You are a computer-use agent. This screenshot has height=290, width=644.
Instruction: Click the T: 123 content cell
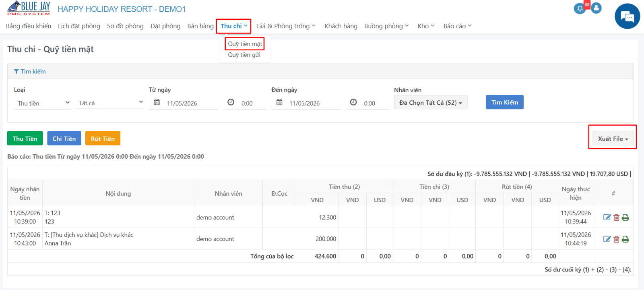(118, 217)
